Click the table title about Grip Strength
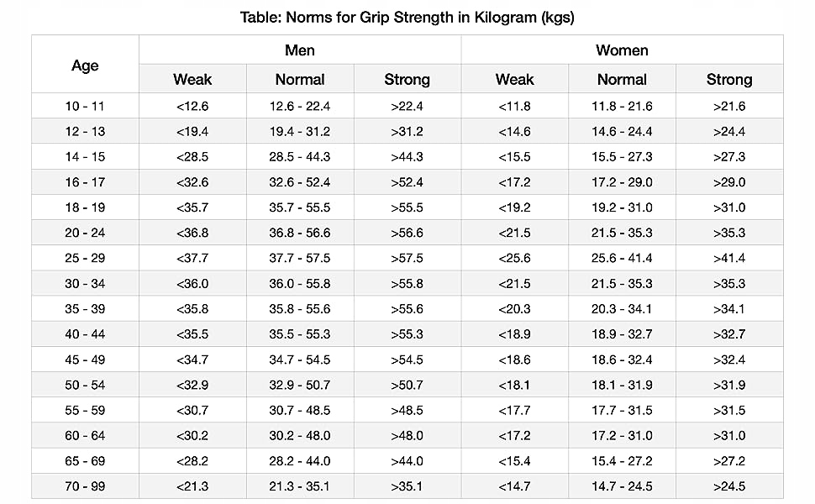 407,17
